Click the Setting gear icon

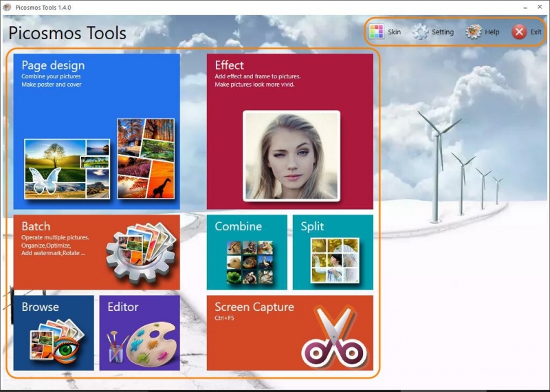420,32
